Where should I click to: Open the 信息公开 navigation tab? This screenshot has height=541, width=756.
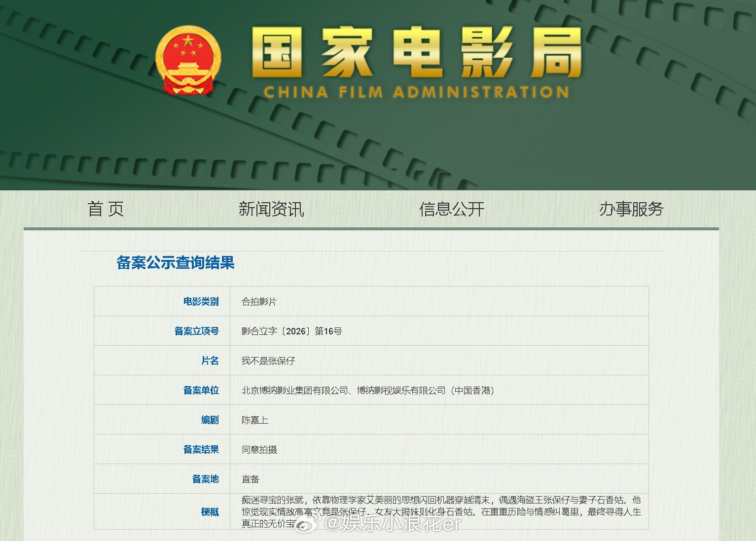[x=452, y=209]
